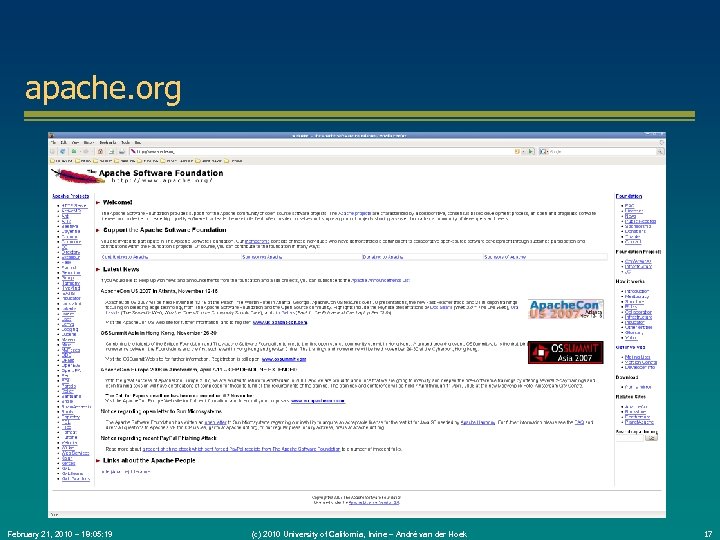The width and height of the screenshot is (720, 540).
Task: Click the Latest News section heading
Action: [121, 270]
